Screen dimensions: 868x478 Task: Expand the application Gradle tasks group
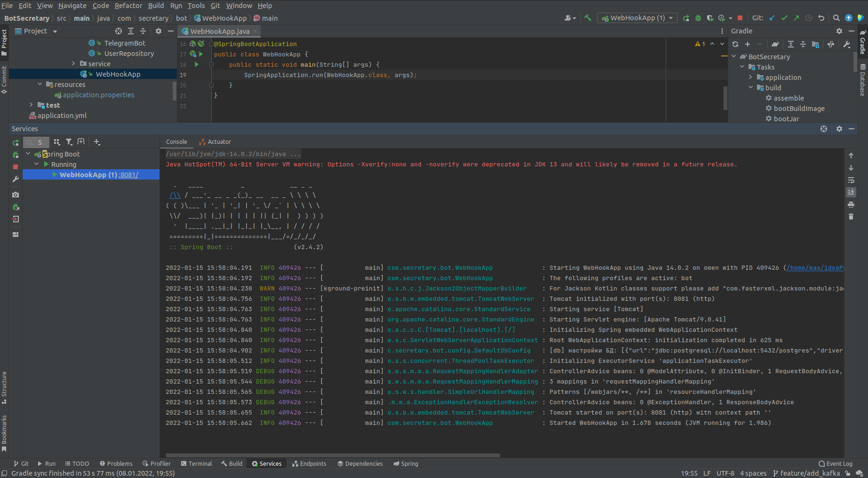(x=751, y=77)
